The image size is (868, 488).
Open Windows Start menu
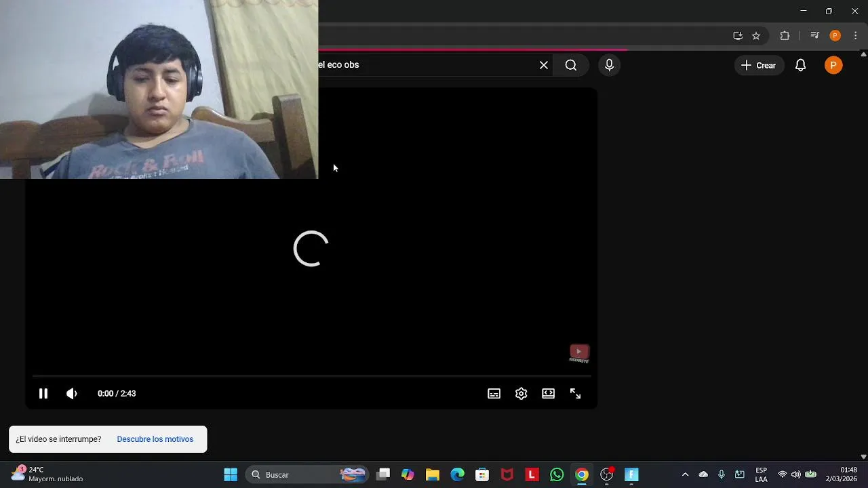pyautogui.click(x=231, y=474)
